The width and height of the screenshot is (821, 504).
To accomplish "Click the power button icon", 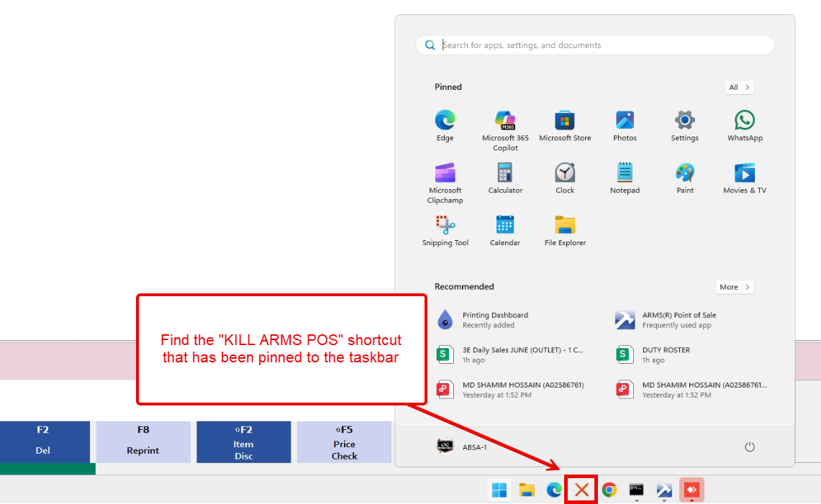I will coord(750,446).
